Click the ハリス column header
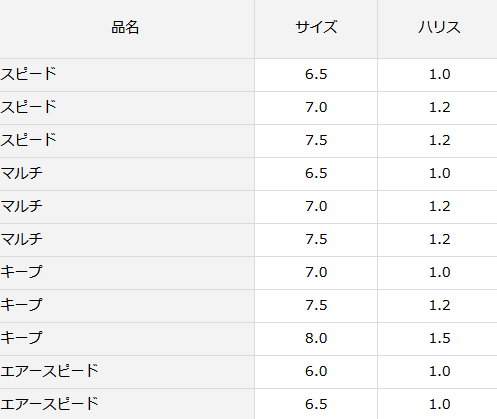The image size is (497, 419). point(437,29)
